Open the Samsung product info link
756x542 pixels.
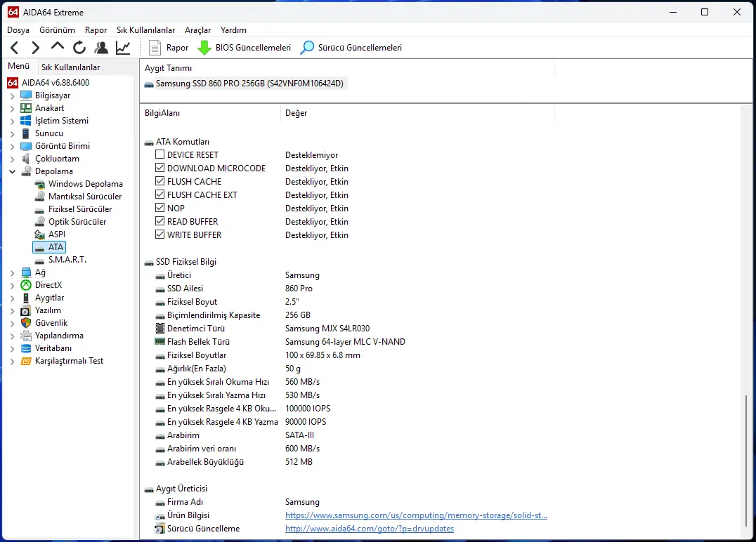[x=416, y=515]
